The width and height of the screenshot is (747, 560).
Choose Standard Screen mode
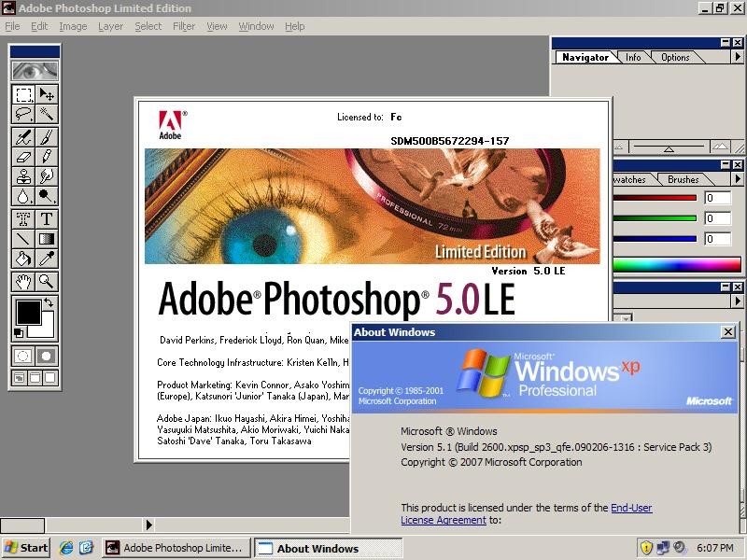[x=19, y=378]
